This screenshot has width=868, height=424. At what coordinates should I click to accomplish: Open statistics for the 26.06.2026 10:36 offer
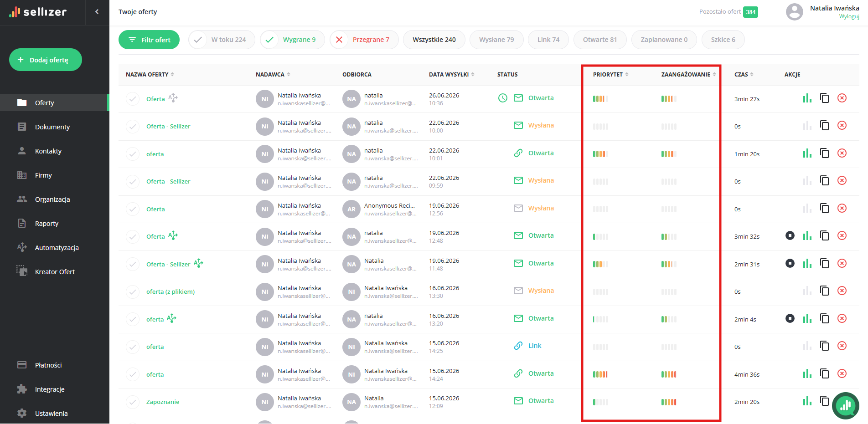(x=807, y=98)
